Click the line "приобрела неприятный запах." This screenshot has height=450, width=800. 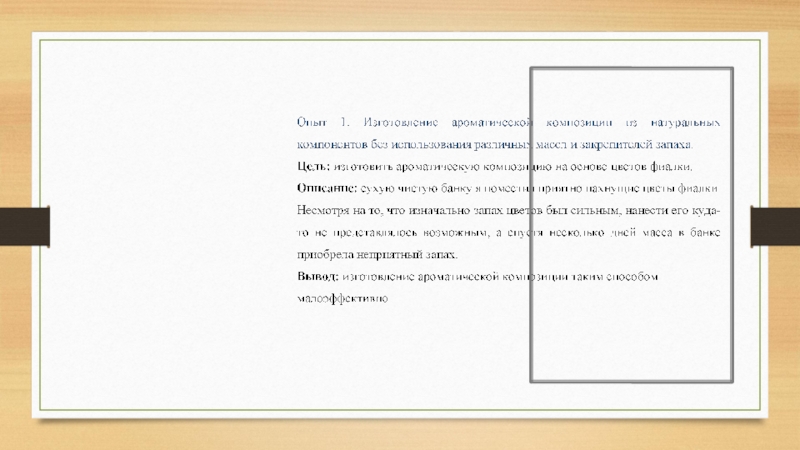[x=377, y=254]
